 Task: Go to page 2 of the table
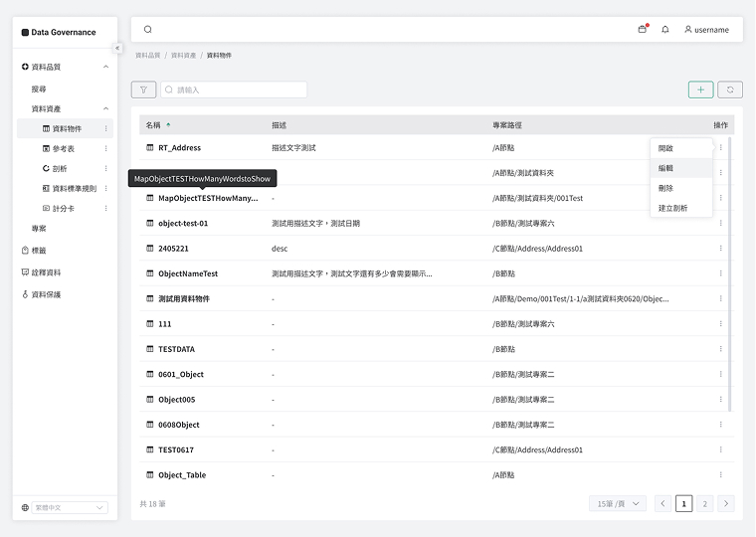tap(705, 503)
